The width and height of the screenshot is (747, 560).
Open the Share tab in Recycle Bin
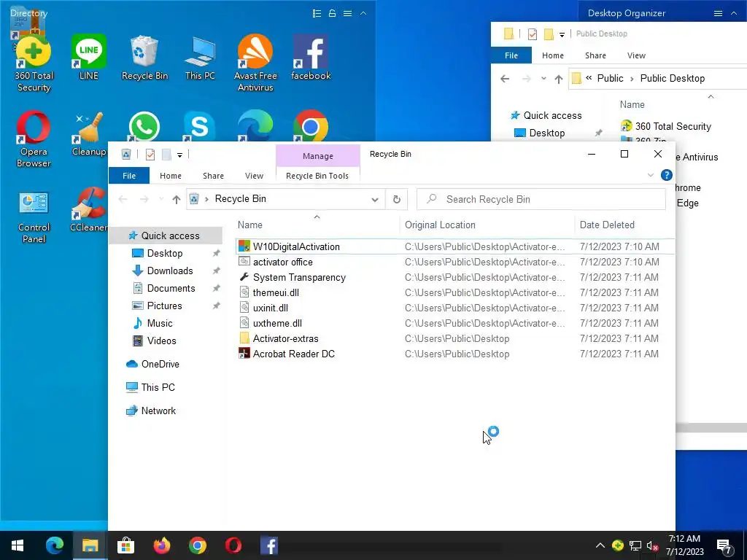coord(213,176)
